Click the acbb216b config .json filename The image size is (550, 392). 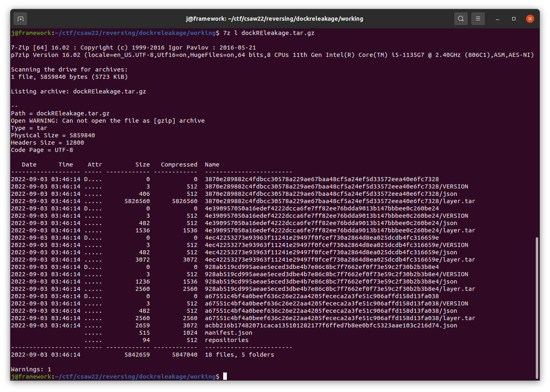click(x=330, y=325)
